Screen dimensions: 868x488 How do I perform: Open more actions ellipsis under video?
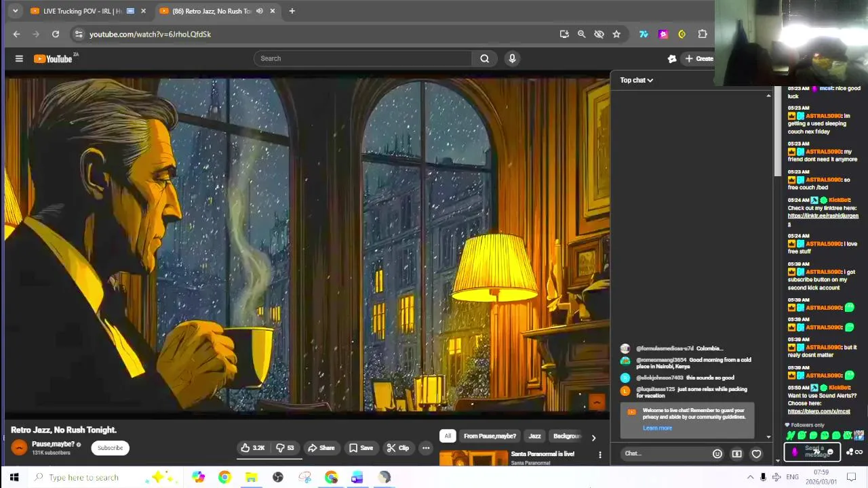tap(426, 448)
